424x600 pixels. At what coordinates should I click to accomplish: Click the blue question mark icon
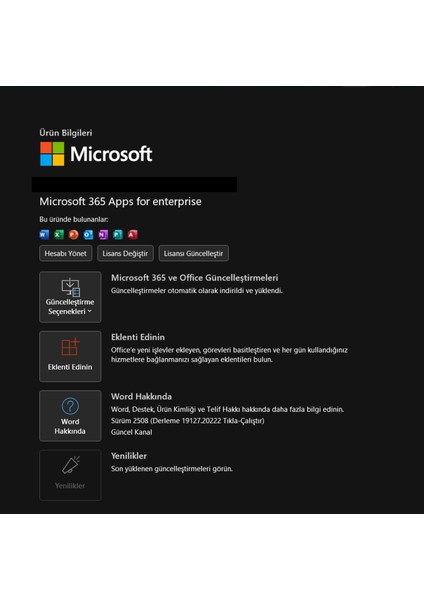coord(70,406)
